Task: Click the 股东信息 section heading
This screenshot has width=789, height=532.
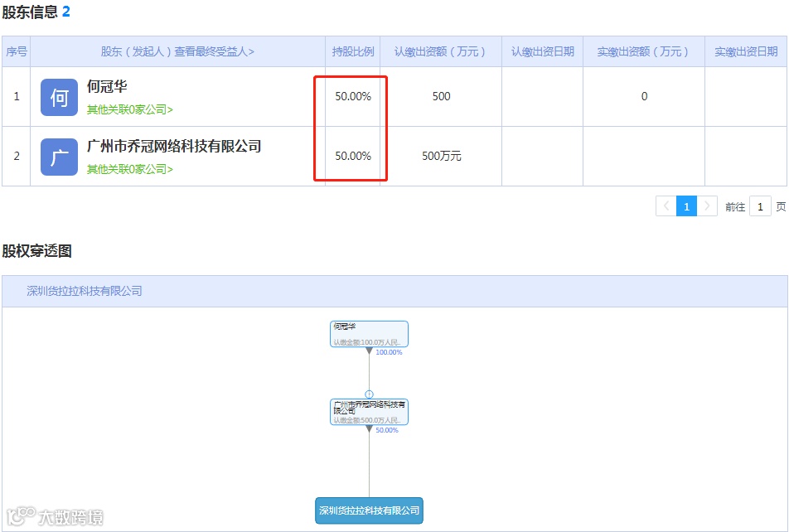Action: pos(30,12)
